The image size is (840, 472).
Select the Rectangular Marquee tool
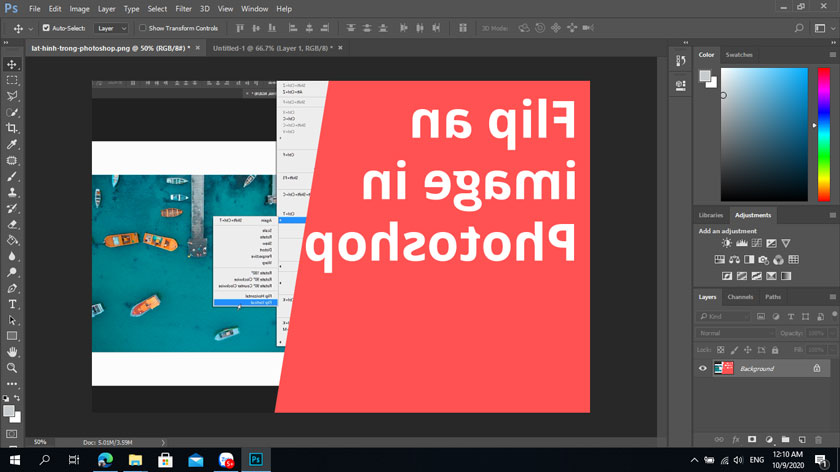12,80
